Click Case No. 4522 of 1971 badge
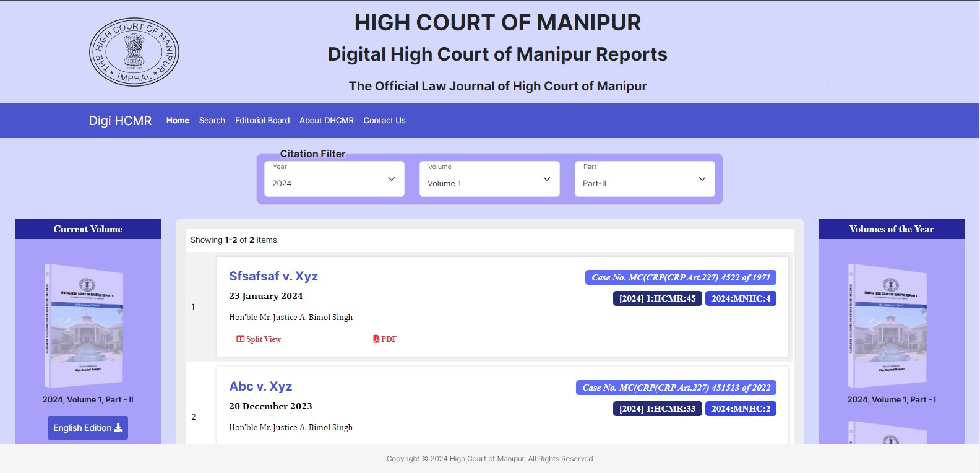 [681, 277]
